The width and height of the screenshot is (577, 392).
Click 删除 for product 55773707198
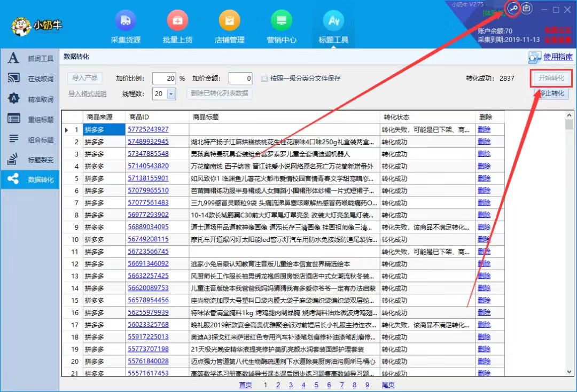pyautogui.click(x=484, y=349)
